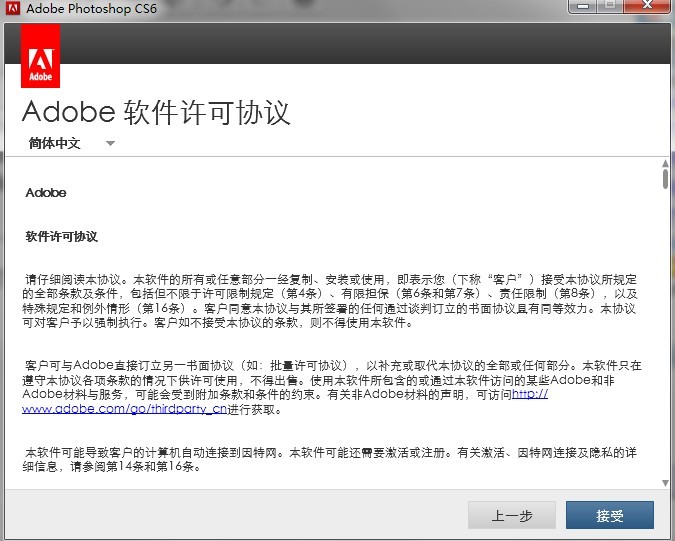Click the license scrollbar thumb

click(x=666, y=179)
